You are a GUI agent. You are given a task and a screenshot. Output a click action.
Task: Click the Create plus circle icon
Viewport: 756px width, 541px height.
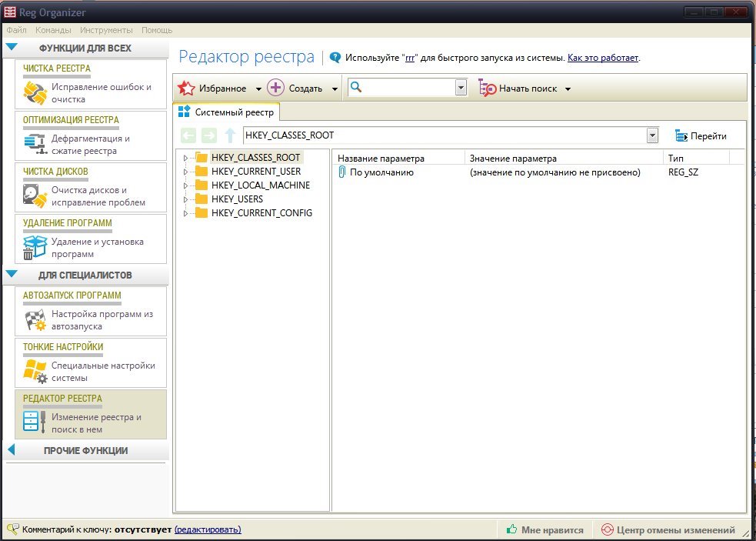(276, 88)
